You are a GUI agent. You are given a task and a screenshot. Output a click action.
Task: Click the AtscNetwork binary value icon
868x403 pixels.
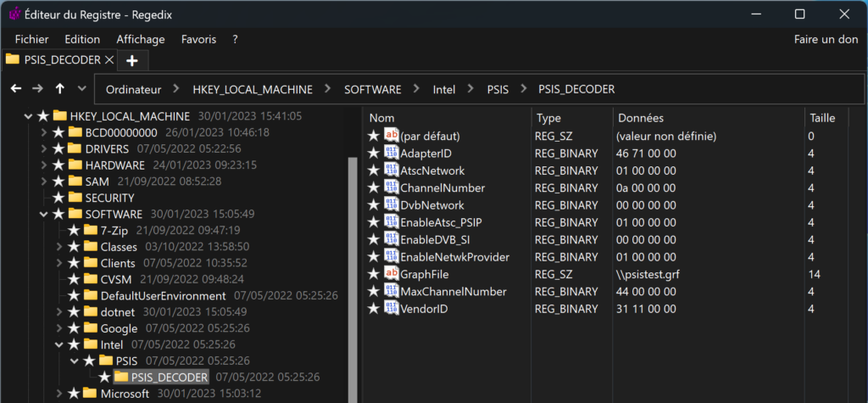coord(391,171)
